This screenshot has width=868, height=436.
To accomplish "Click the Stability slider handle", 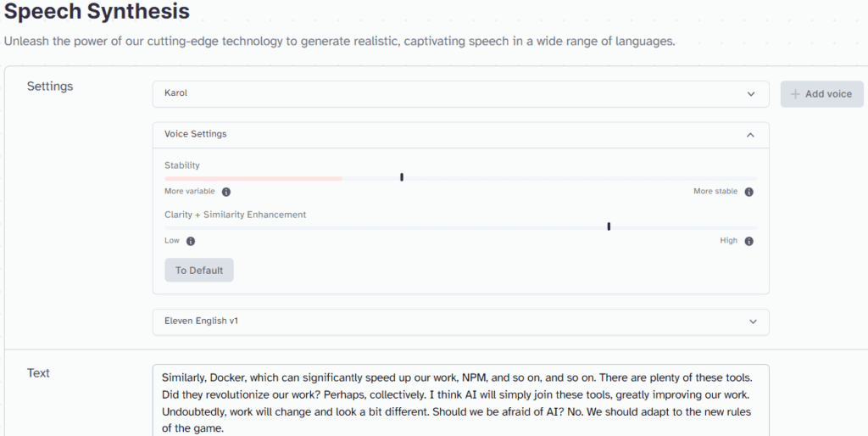I will tap(402, 177).
